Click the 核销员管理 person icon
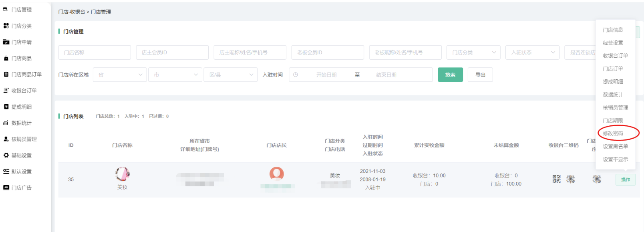This screenshot has height=232, width=644. 6,139
